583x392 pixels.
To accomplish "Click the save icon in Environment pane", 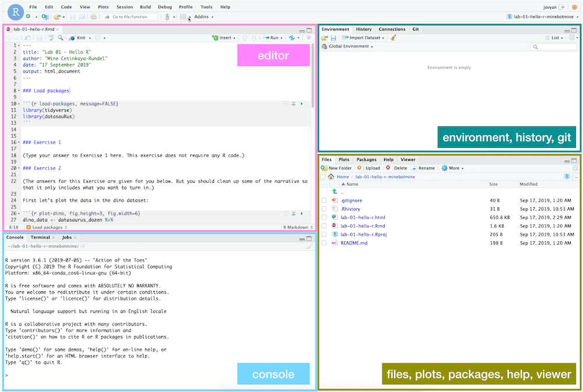I will (x=333, y=38).
